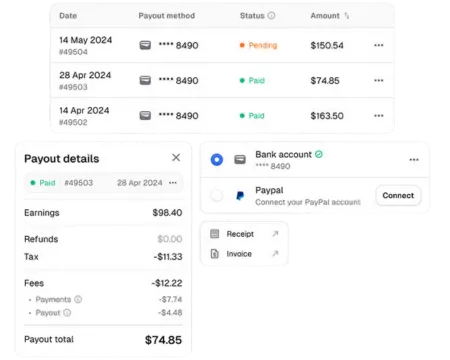Close the Payout details panel

click(x=176, y=157)
